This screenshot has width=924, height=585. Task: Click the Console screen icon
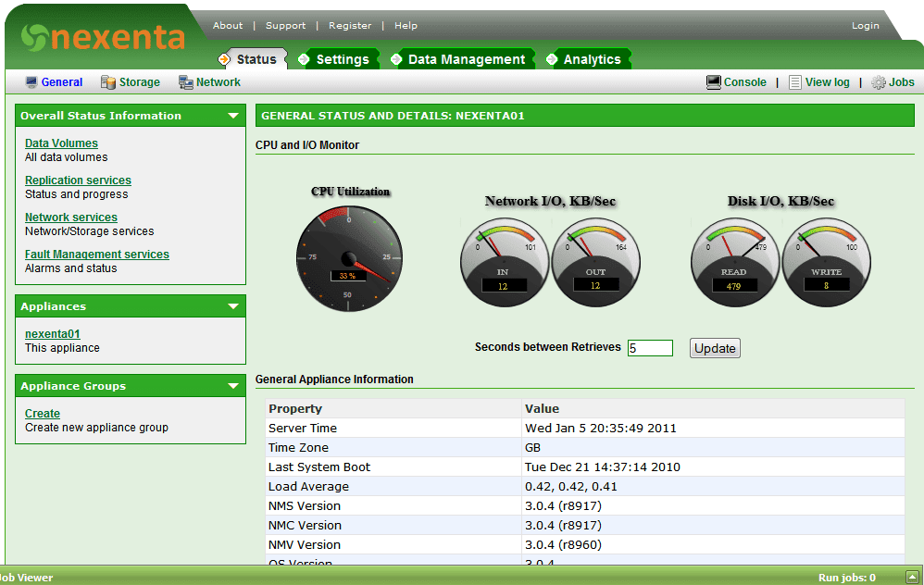pyautogui.click(x=713, y=82)
